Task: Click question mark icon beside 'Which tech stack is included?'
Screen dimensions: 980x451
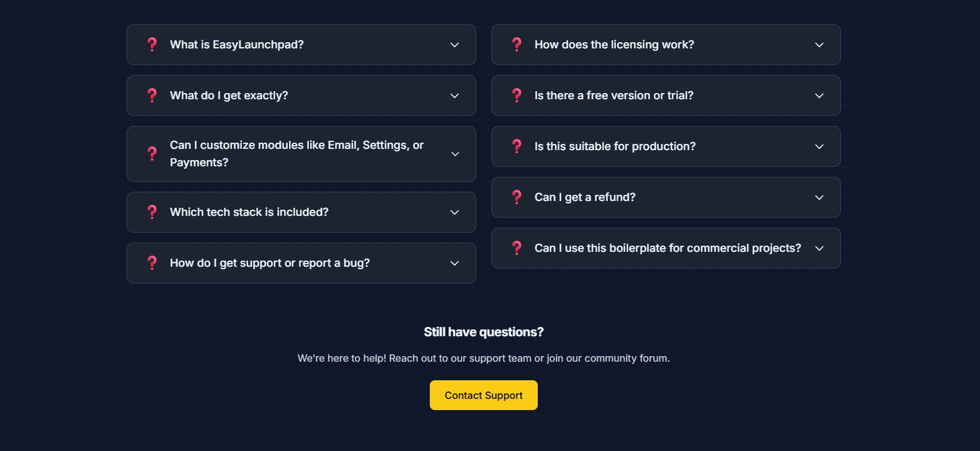Action: (152, 212)
